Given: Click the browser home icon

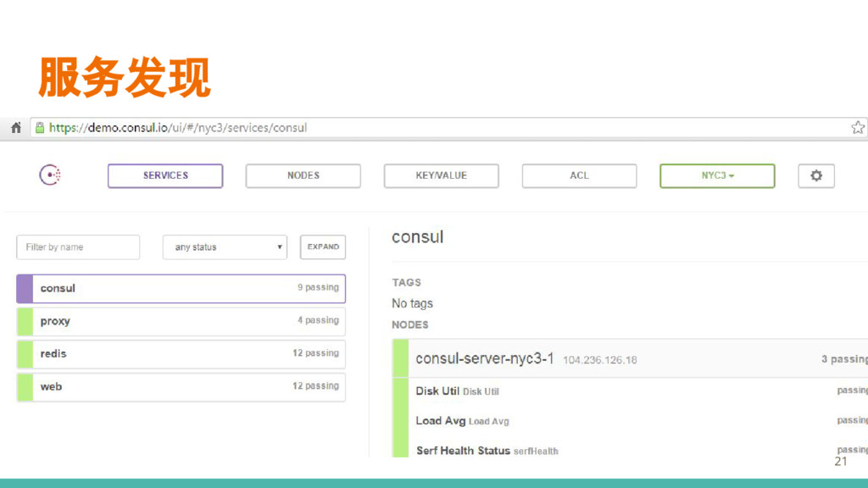Looking at the screenshot, I should [16, 128].
